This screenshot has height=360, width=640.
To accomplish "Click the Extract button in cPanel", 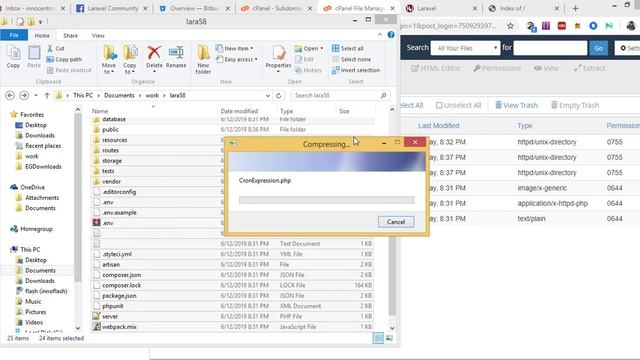I will pos(589,68).
